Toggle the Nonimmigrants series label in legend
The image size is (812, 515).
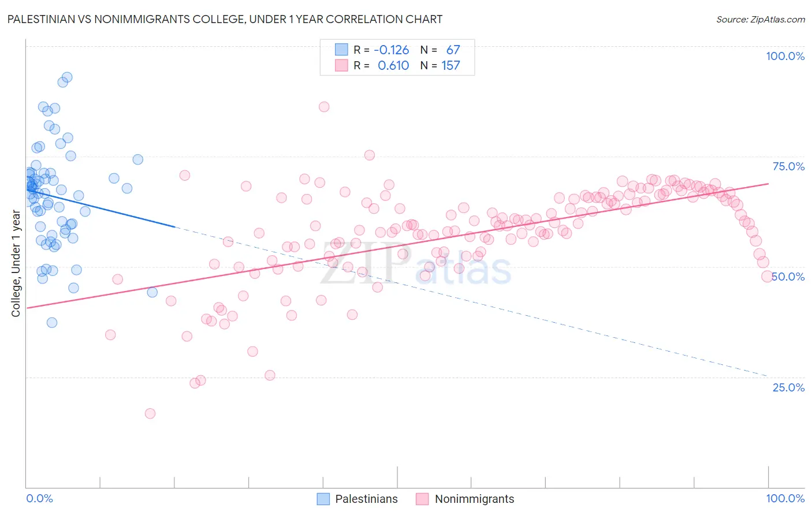[x=474, y=499]
